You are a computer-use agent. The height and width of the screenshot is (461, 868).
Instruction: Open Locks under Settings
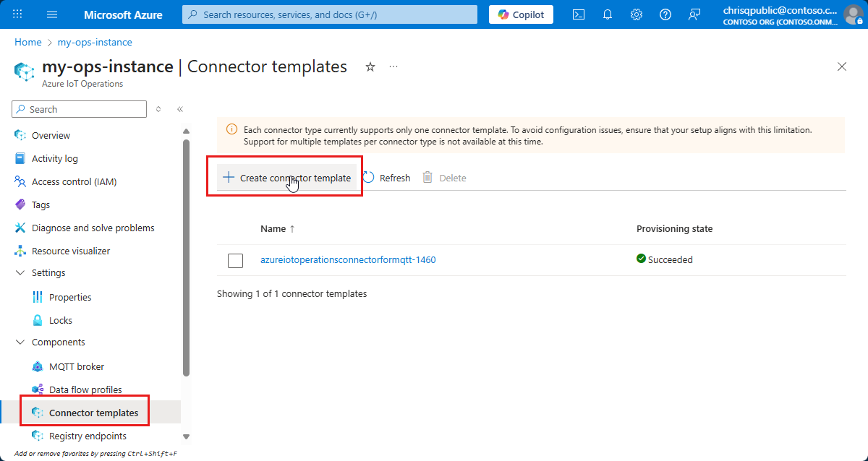click(x=61, y=320)
